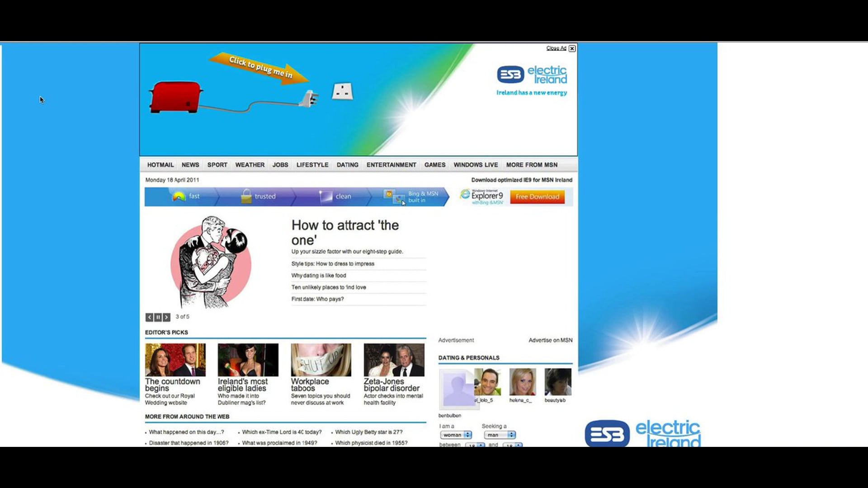Open the 'I am a' woman dropdown
The height and width of the screenshot is (488, 868).
[x=456, y=435]
